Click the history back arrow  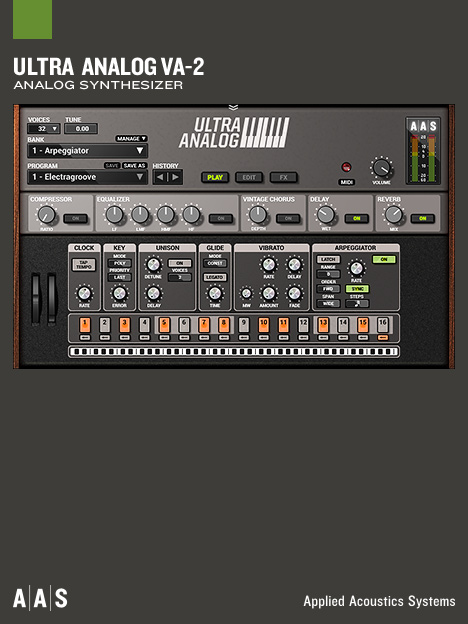point(160,177)
